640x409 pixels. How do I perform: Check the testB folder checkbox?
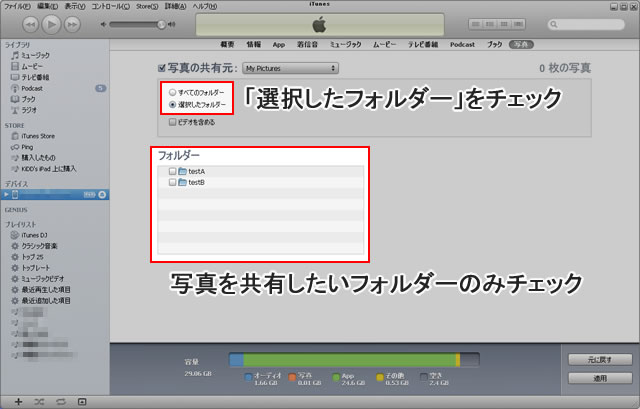click(x=172, y=182)
